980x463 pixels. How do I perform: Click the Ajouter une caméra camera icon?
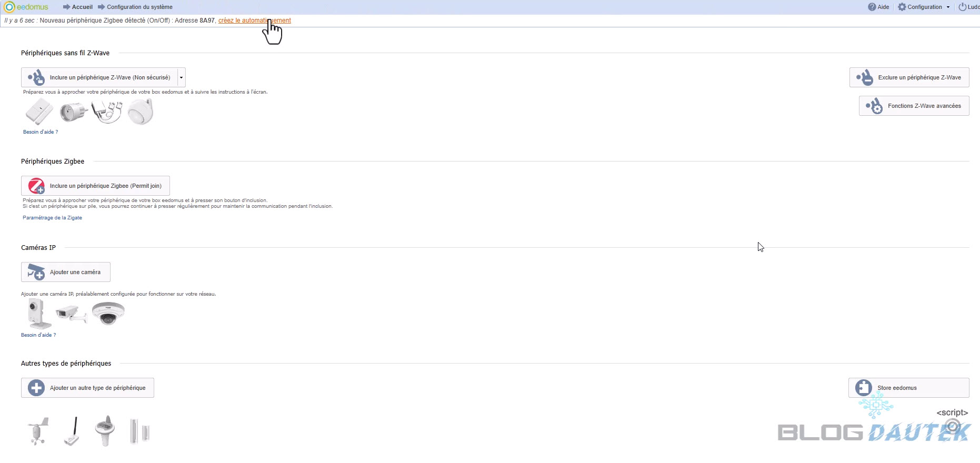point(36,272)
